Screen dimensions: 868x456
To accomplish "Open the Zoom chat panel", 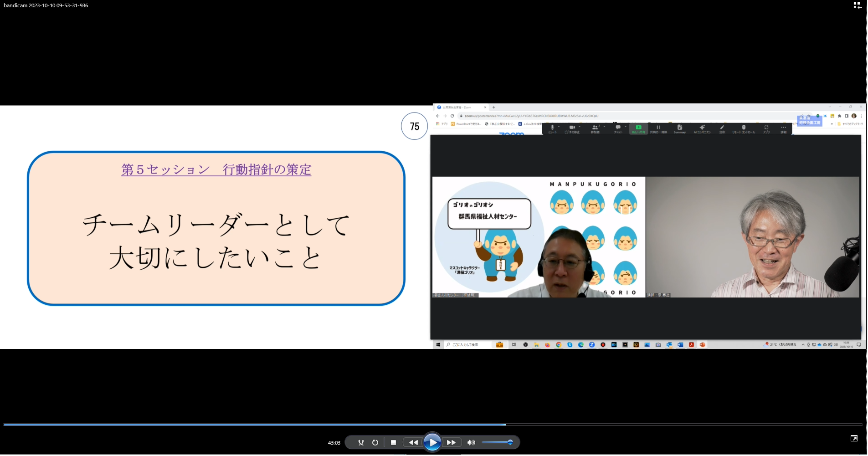I will 618,129.
